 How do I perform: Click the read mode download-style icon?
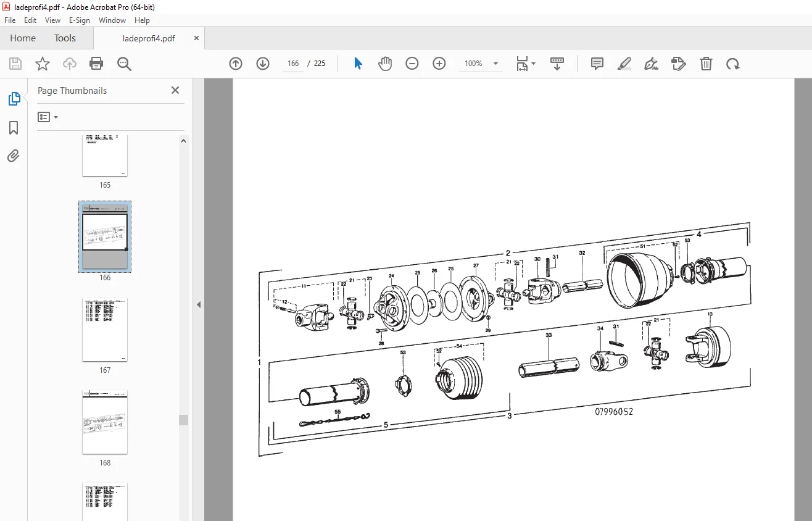pos(557,64)
